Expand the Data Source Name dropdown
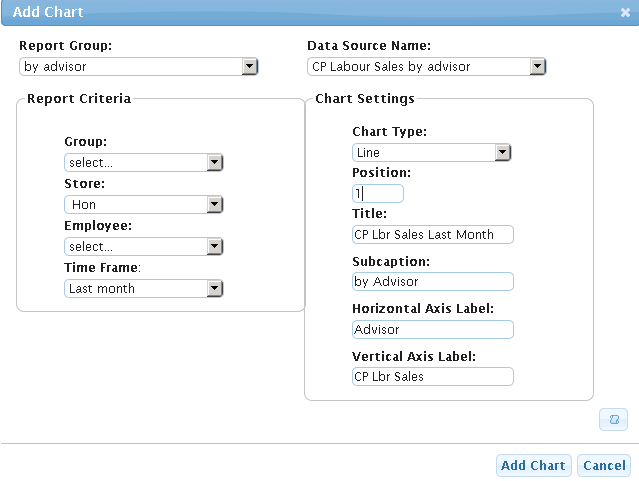Viewport: 639px width, 481px height. coord(426,67)
